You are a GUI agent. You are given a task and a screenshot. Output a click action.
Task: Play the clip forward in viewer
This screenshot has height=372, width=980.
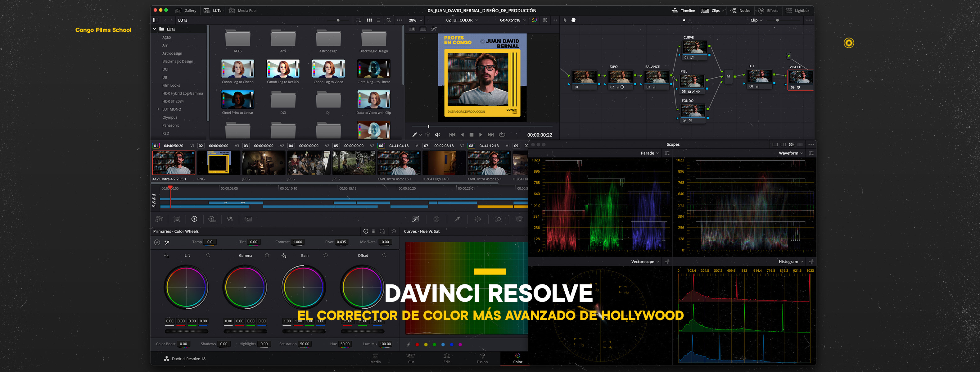481,135
